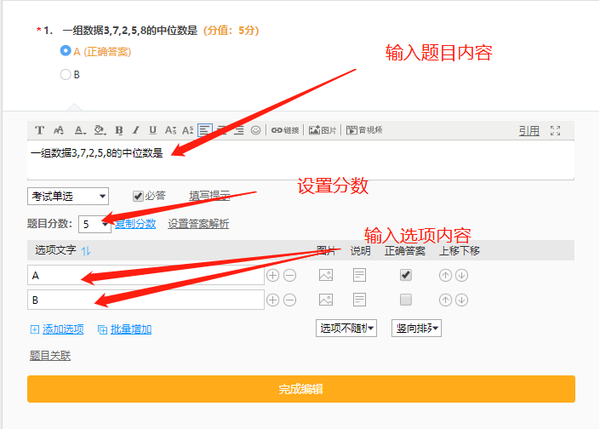Image resolution: width=600 pixels, height=429 pixels.
Task: Click 设置答案解析 link
Action: pos(198,223)
